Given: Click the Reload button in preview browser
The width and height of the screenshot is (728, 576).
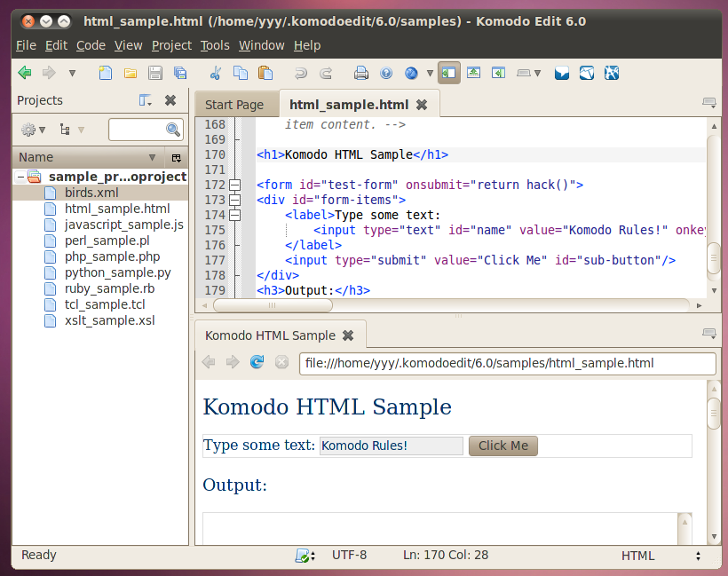Looking at the screenshot, I should click(257, 361).
